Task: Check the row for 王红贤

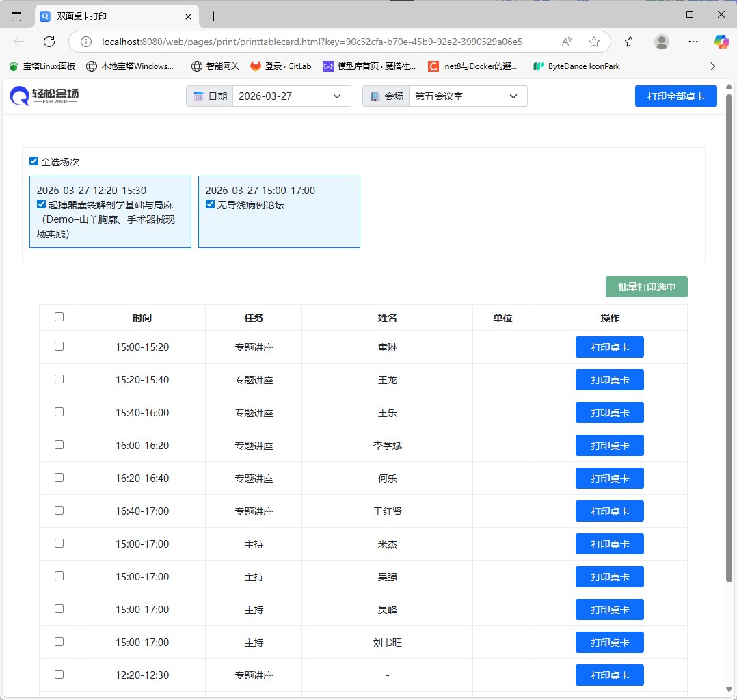Action: tap(59, 511)
